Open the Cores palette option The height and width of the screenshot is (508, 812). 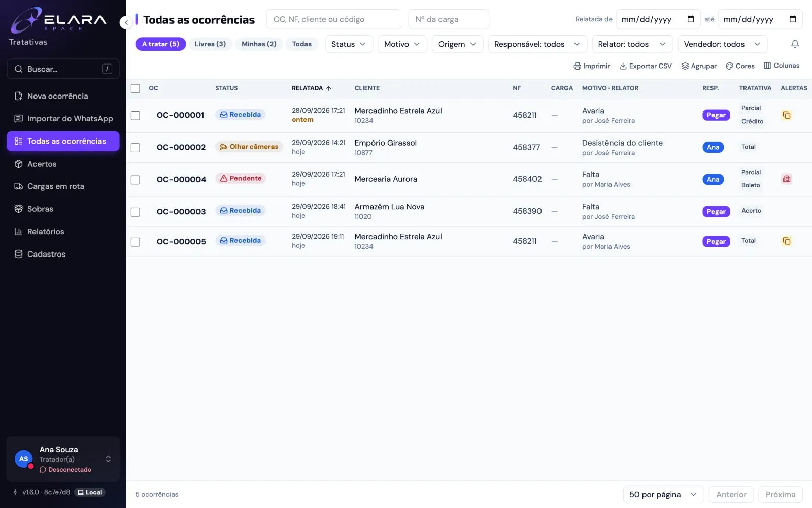740,66
